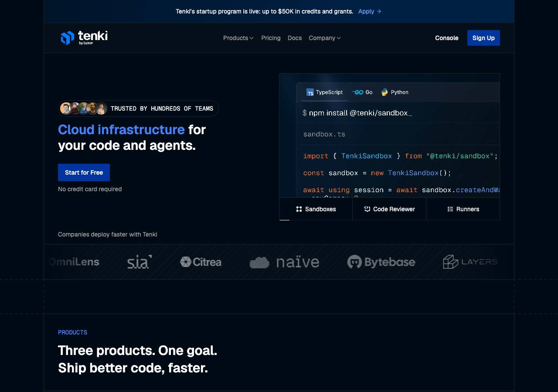The height and width of the screenshot is (392, 558).
Task: Click the 'PRODUCTS' section label
Action: click(72, 332)
